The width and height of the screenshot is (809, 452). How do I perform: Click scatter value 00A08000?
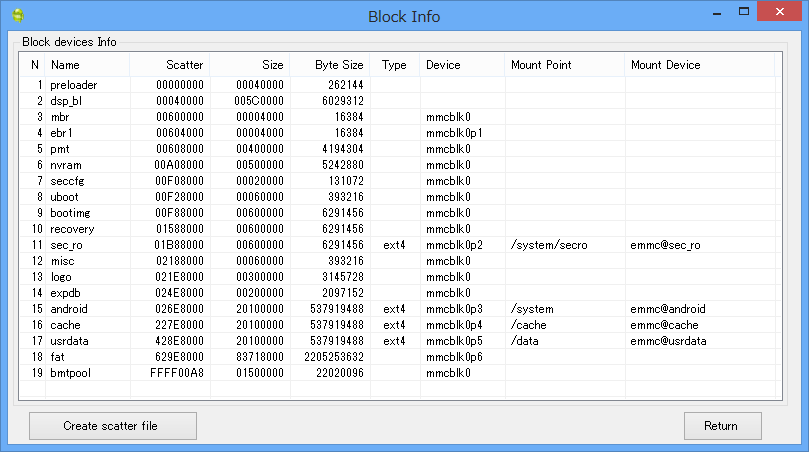pos(179,165)
